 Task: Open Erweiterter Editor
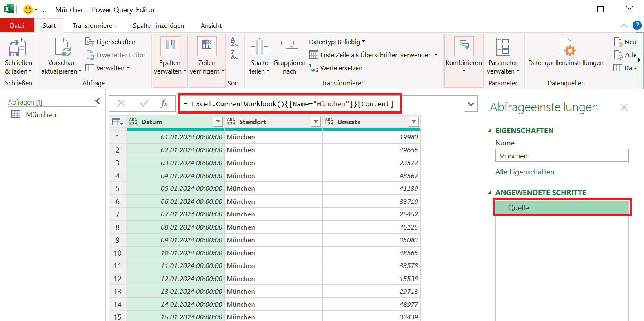click(116, 55)
